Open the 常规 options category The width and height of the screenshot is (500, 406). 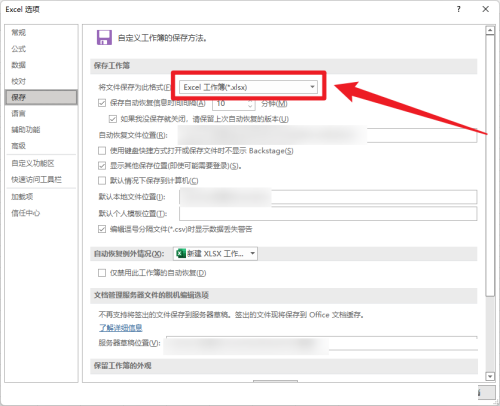(19, 33)
